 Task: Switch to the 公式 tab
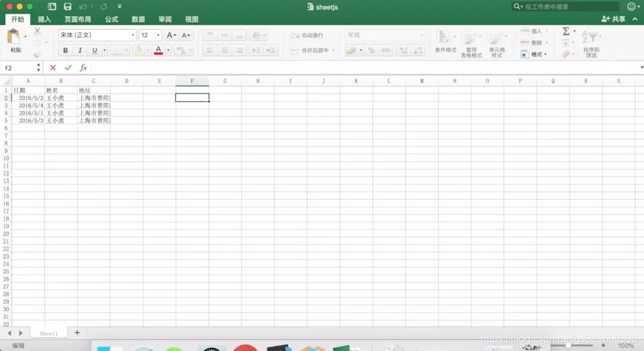[111, 19]
